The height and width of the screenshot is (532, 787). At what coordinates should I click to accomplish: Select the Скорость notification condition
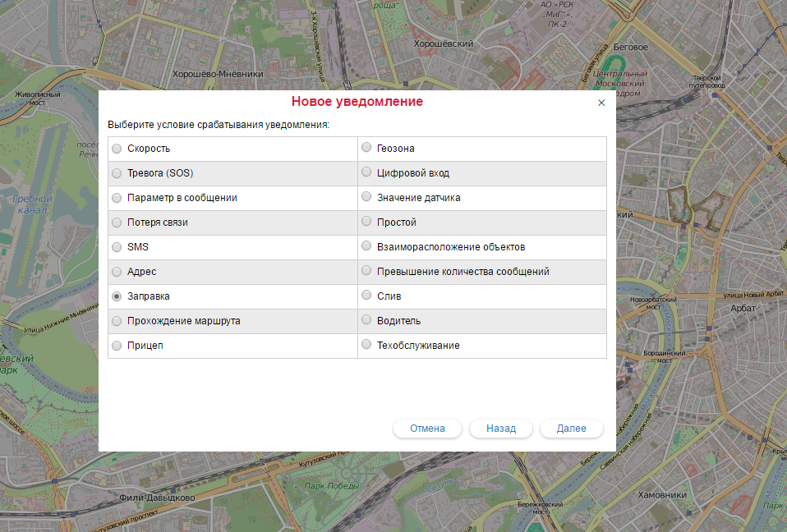pyautogui.click(x=116, y=149)
